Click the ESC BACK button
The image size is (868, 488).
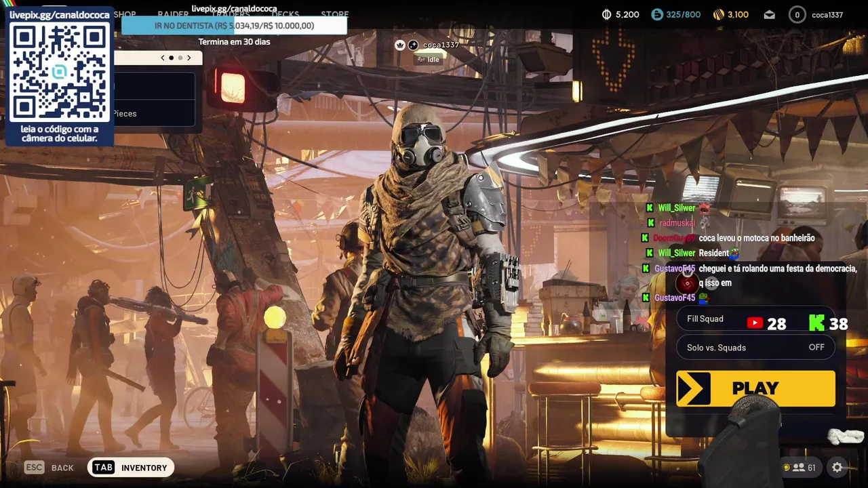pyautogui.click(x=49, y=467)
